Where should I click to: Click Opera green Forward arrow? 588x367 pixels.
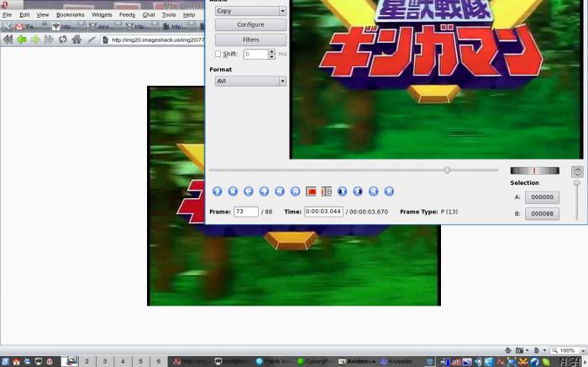click(35, 39)
